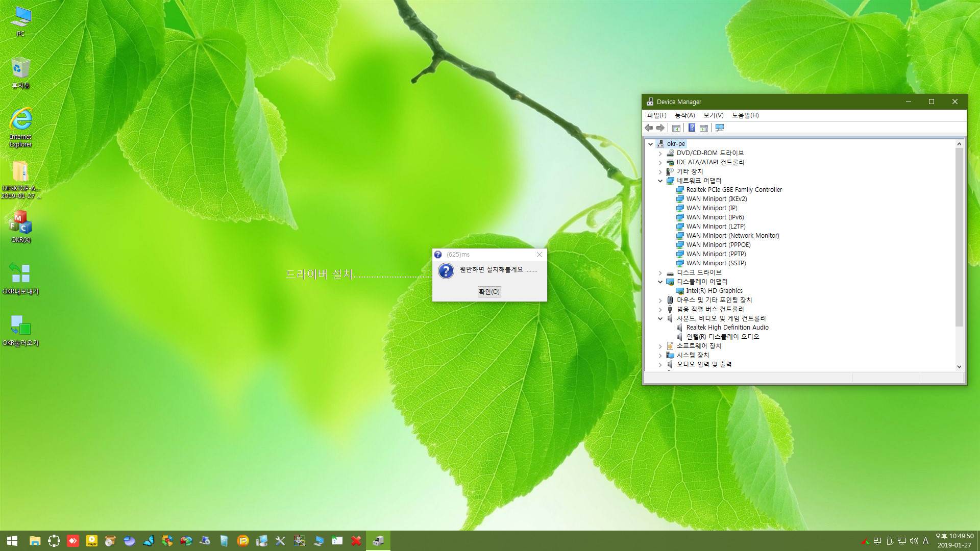
Task: Click the red AnyDesk taskbar icon
Action: (x=73, y=541)
